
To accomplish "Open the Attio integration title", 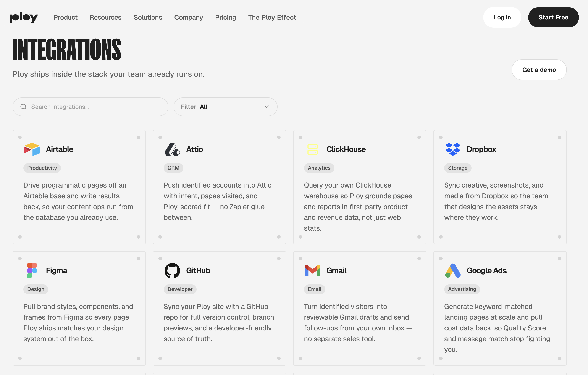I will [x=195, y=149].
